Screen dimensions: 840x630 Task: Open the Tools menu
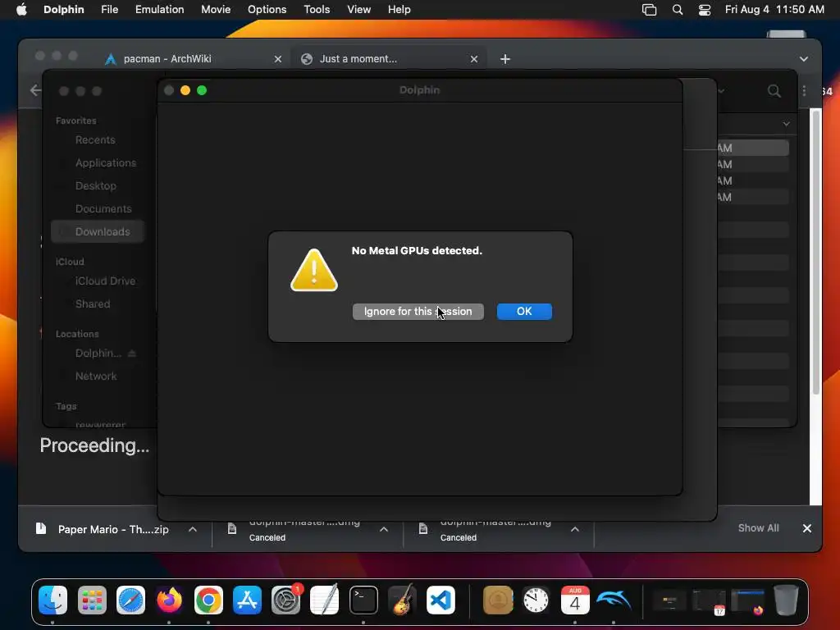coord(317,9)
